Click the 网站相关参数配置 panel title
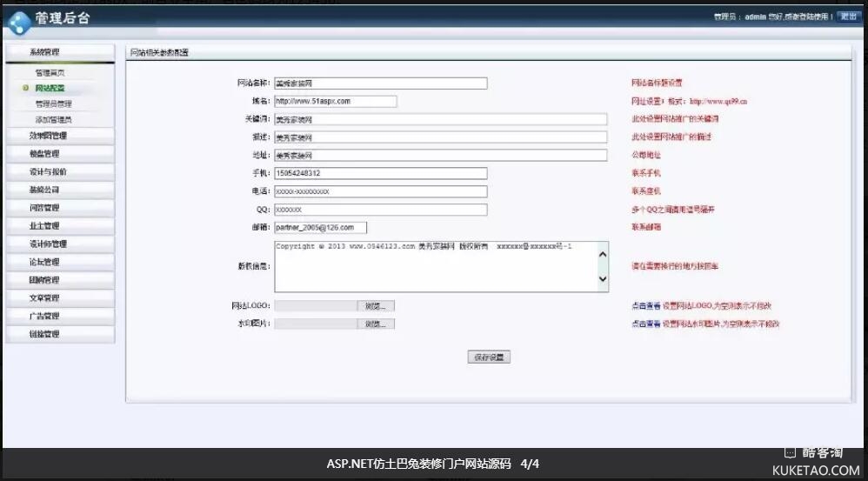The image size is (868, 481). [x=159, y=52]
